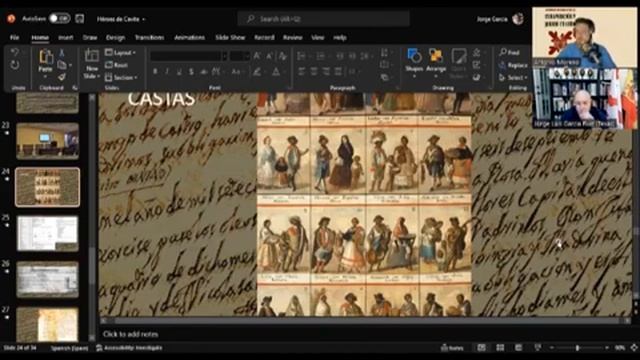Toggle text Shadow formatting
The height and width of the screenshot is (360, 640).
click(191, 72)
